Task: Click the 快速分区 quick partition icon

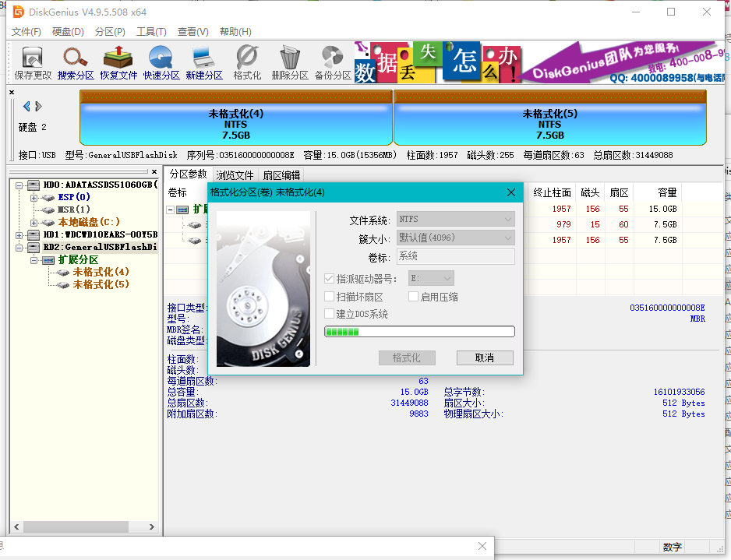Action: pos(161,62)
